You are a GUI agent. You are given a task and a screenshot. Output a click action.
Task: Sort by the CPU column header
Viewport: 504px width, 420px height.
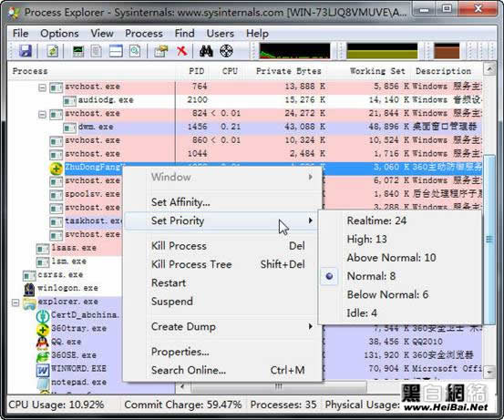pyautogui.click(x=228, y=71)
